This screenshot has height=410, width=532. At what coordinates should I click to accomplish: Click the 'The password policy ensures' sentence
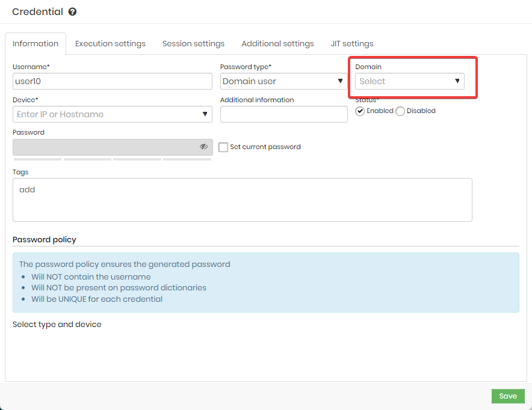[125, 265]
